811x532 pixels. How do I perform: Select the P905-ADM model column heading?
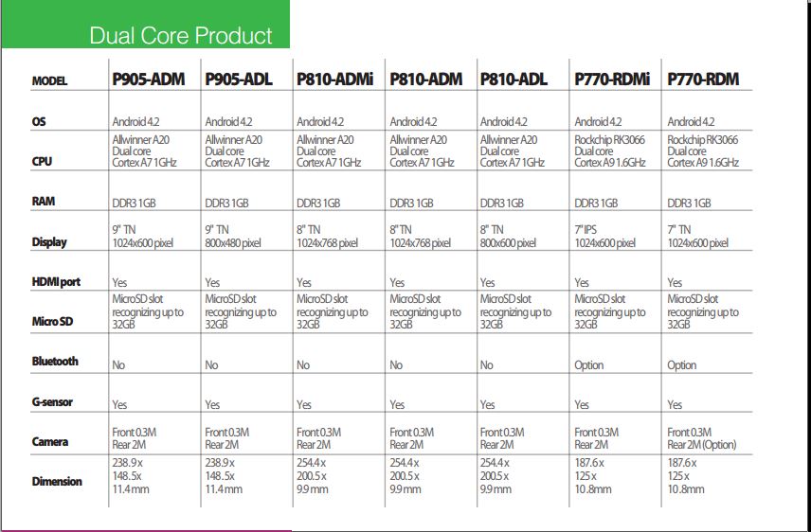tap(149, 80)
